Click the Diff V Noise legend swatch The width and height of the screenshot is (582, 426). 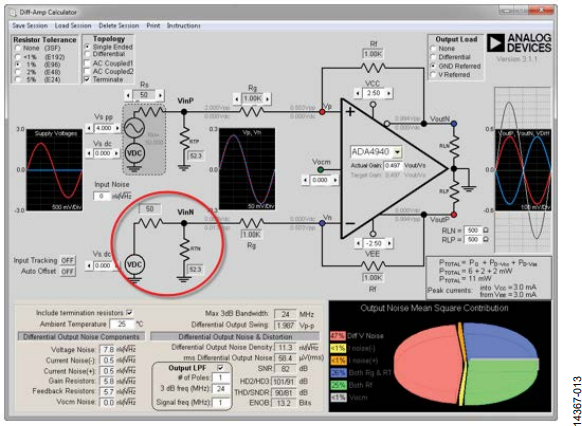[338, 336]
